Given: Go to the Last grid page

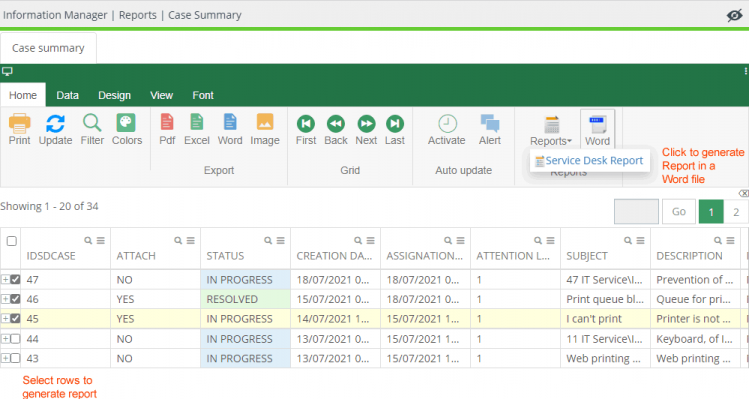Looking at the screenshot, I should pos(395,123).
